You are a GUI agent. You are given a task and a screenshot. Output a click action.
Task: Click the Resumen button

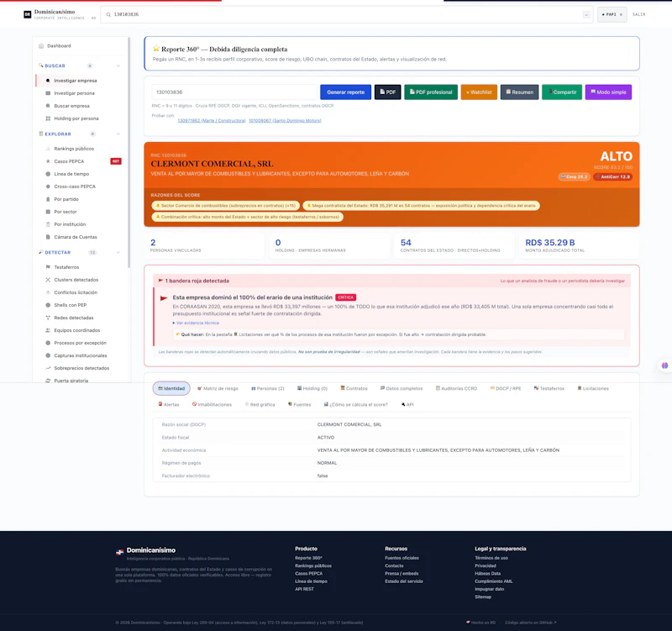click(519, 92)
